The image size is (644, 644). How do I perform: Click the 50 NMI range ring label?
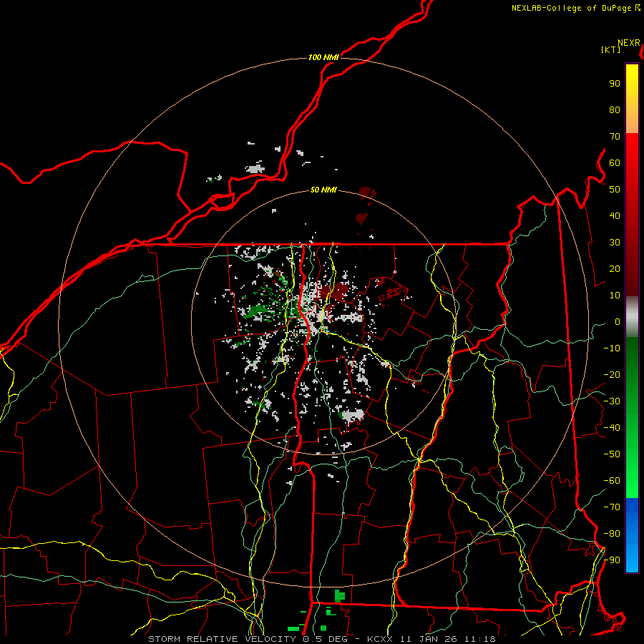point(323,190)
